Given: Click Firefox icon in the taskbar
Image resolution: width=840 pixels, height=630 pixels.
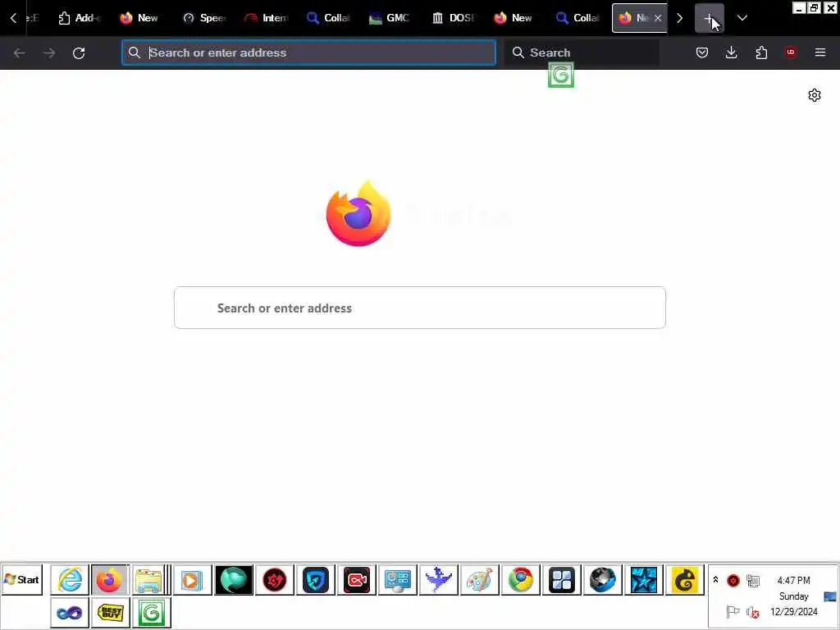Looking at the screenshot, I should [110, 580].
